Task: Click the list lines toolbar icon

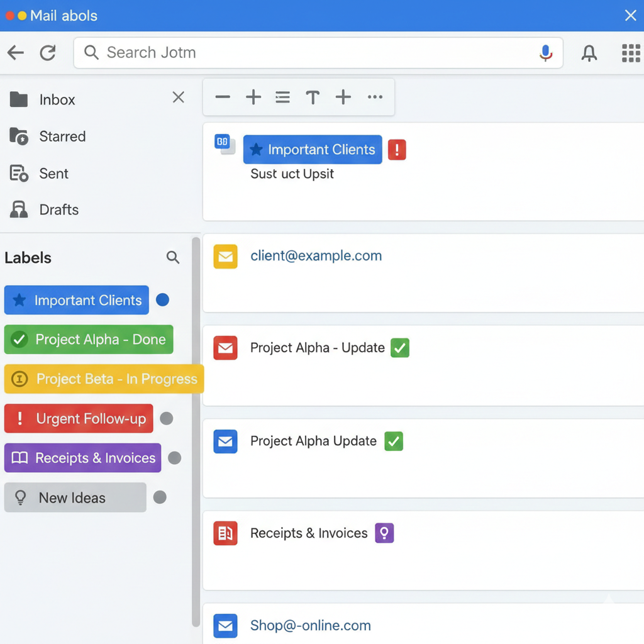Action: (x=282, y=97)
